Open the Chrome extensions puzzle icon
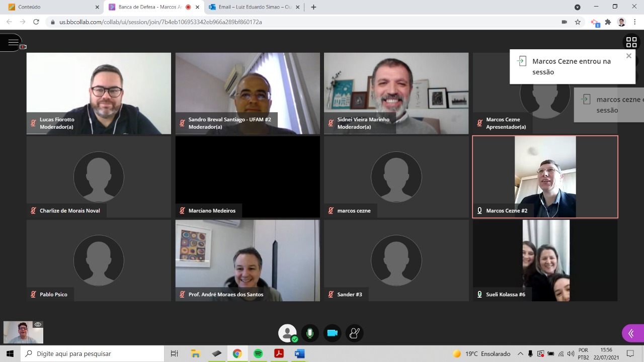Image resolution: width=644 pixels, height=362 pixels. (608, 22)
